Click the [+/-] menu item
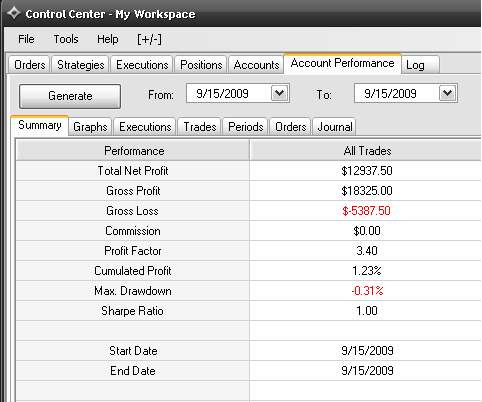This screenshot has width=482, height=402. coord(149,39)
